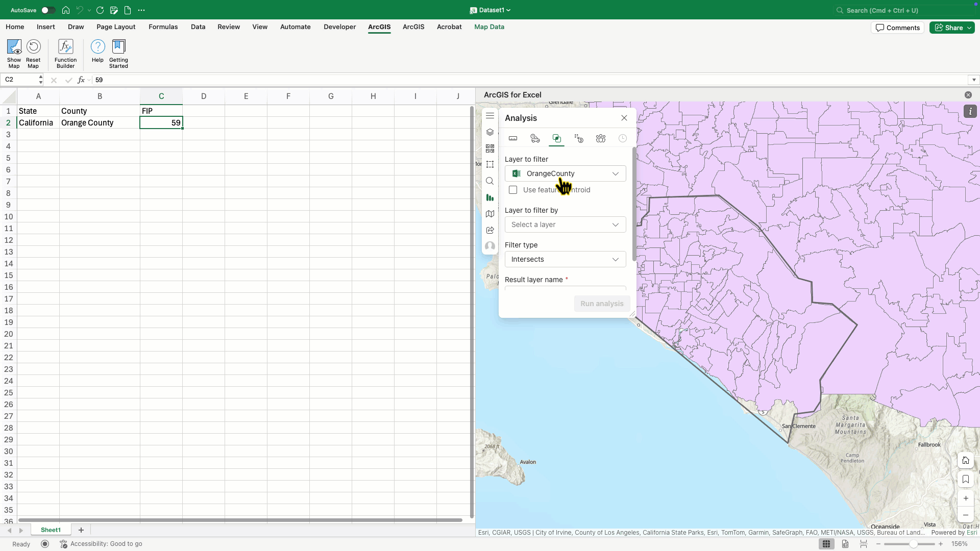Check Use feature centroid checkbox
Screen dimensions: 980x551
point(513,190)
